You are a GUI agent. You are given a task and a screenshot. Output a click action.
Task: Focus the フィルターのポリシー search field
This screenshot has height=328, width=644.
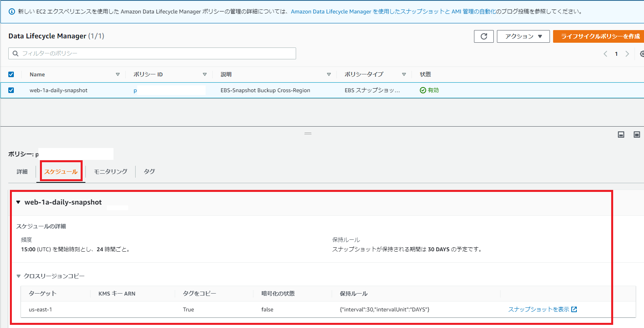click(x=152, y=53)
